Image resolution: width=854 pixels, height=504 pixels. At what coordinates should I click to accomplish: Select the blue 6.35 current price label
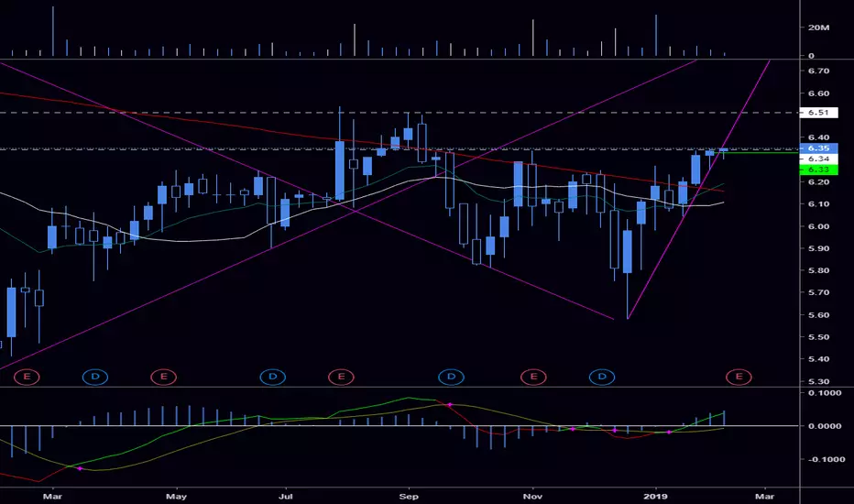[818, 148]
